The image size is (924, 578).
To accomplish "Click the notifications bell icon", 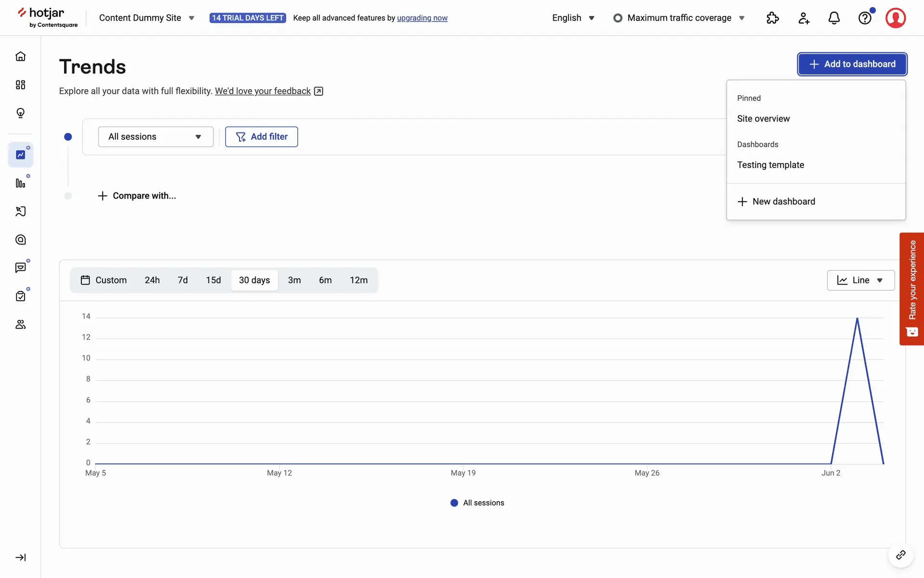I will pyautogui.click(x=834, y=18).
